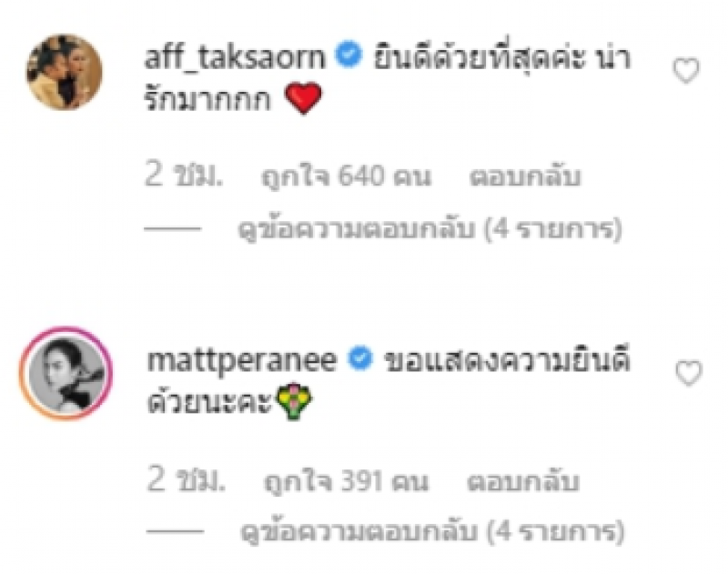Click the timestamp under mattperanee's comment

pos(187,479)
